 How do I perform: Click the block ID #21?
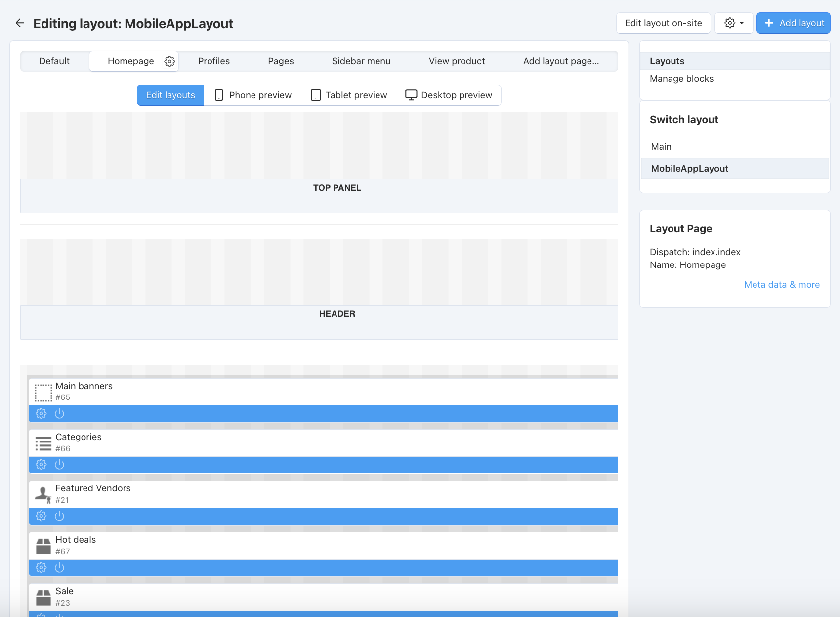62,500
